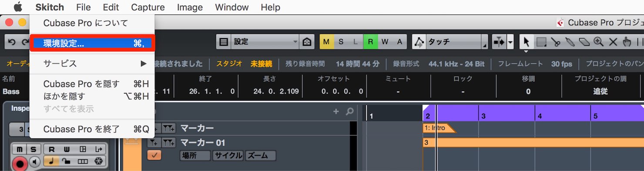Select the Object Selection arrow tool
Image resolution: width=644 pixels, height=171 pixels.
point(526,42)
